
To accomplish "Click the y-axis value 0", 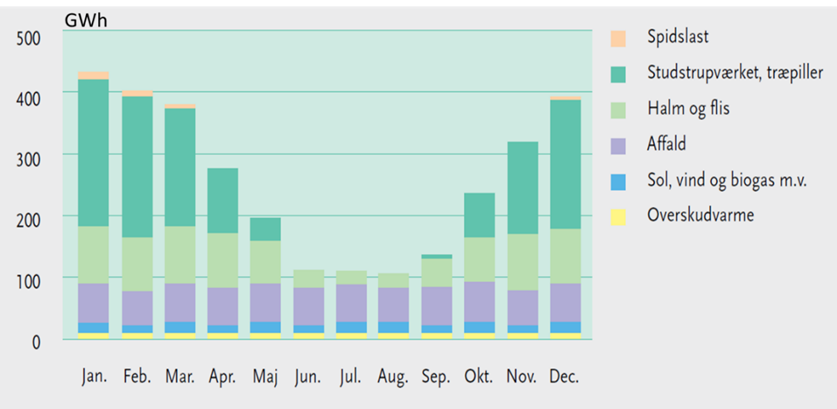I will pos(36,341).
